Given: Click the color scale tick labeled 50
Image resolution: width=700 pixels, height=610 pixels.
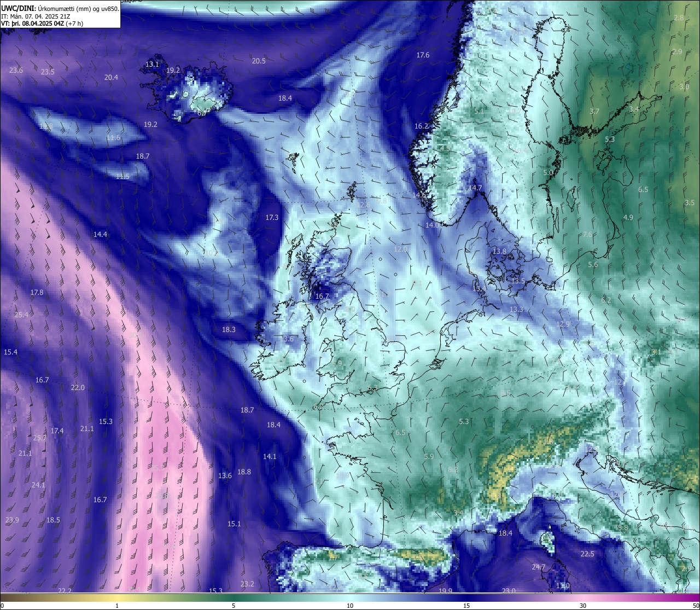Looking at the screenshot, I should [696, 606].
